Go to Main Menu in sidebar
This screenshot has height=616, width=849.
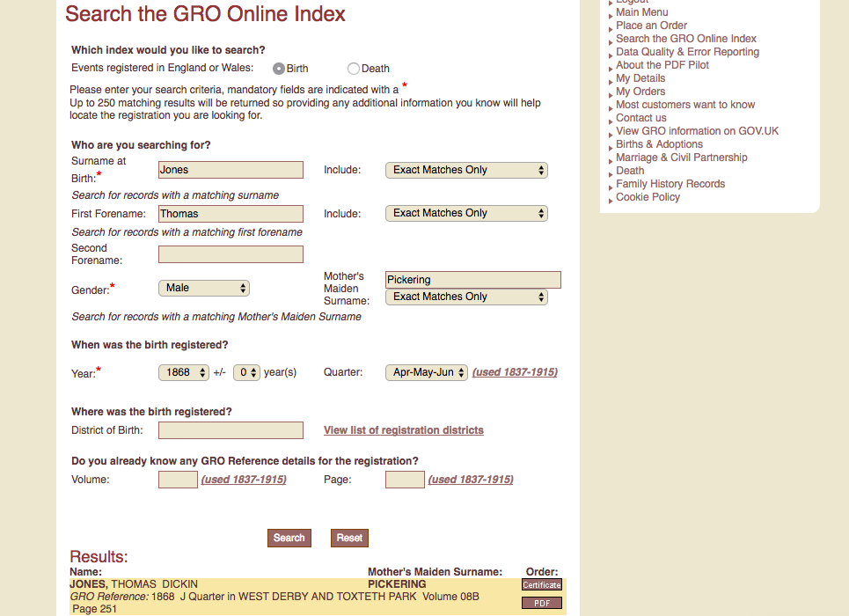tap(641, 12)
